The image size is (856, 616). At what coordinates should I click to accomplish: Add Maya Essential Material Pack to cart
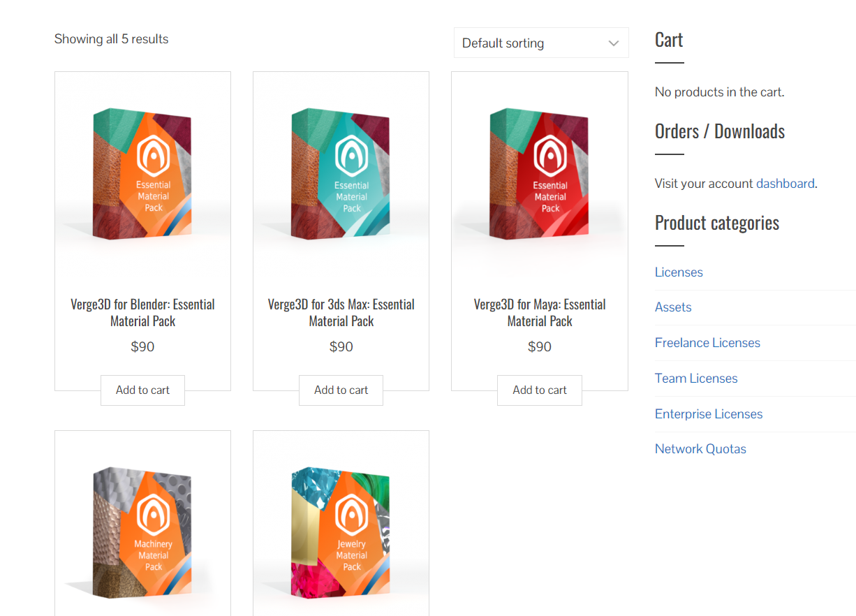coord(540,390)
